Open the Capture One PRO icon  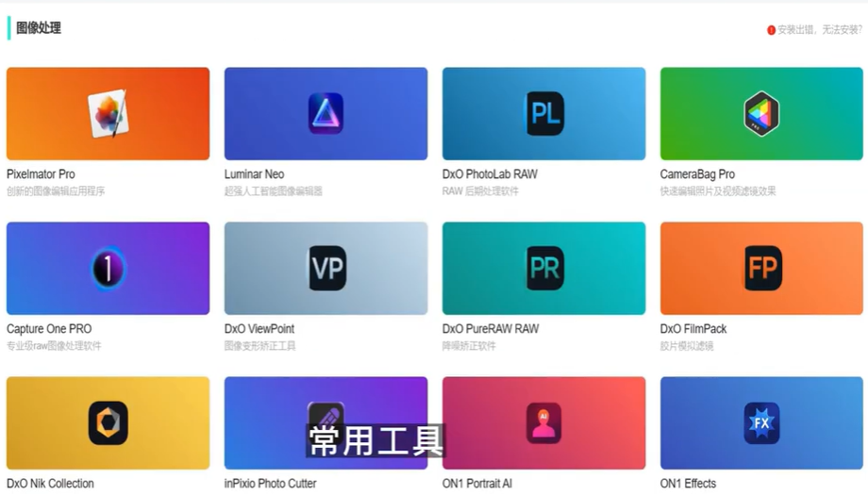108,269
